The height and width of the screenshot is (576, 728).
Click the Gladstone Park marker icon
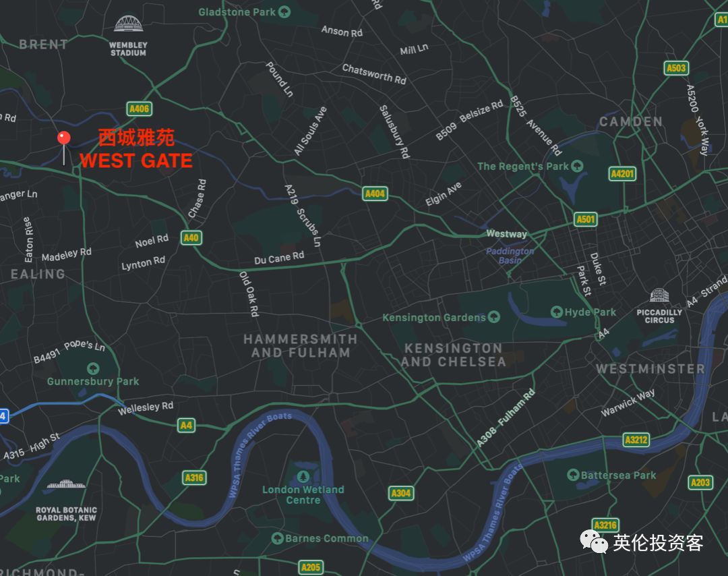point(284,11)
